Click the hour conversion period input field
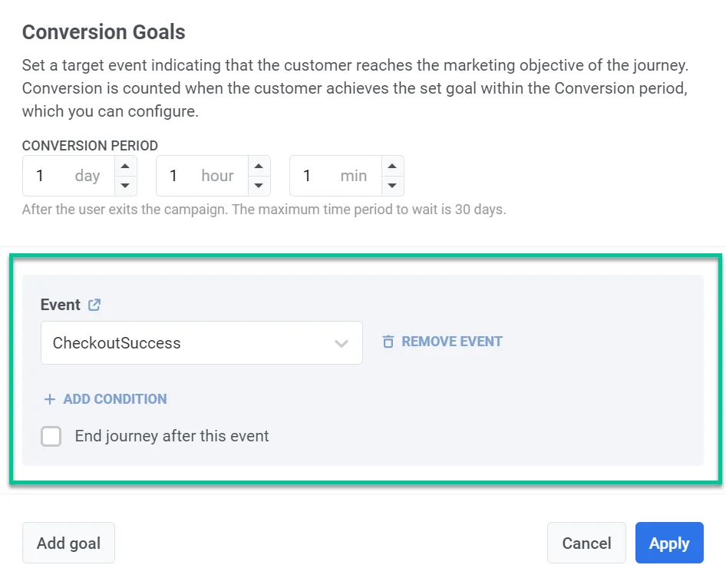726x588 pixels. click(x=201, y=176)
